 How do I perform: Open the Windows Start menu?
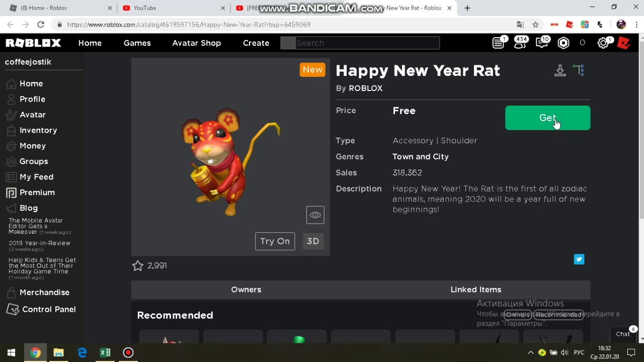coord(11,352)
